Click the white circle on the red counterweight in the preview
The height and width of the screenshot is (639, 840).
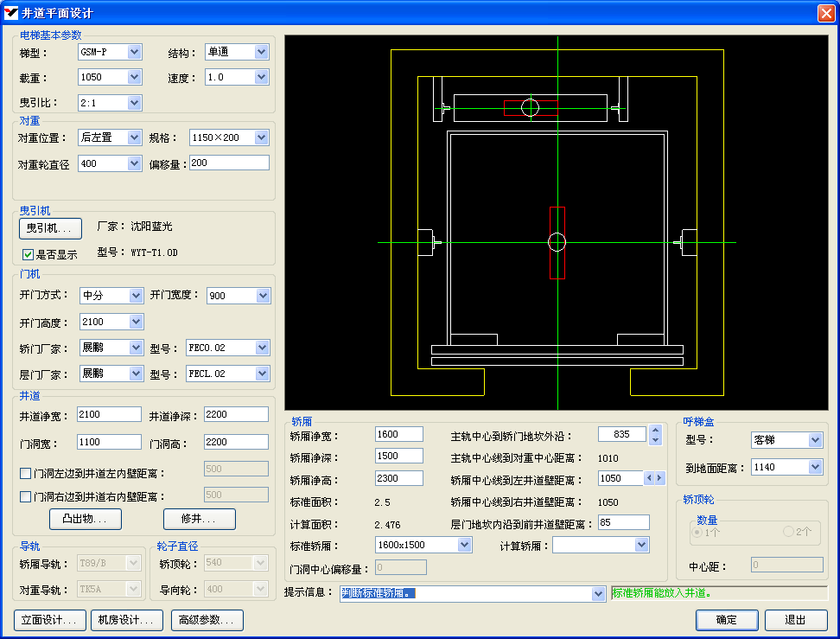pyautogui.click(x=531, y=107)
